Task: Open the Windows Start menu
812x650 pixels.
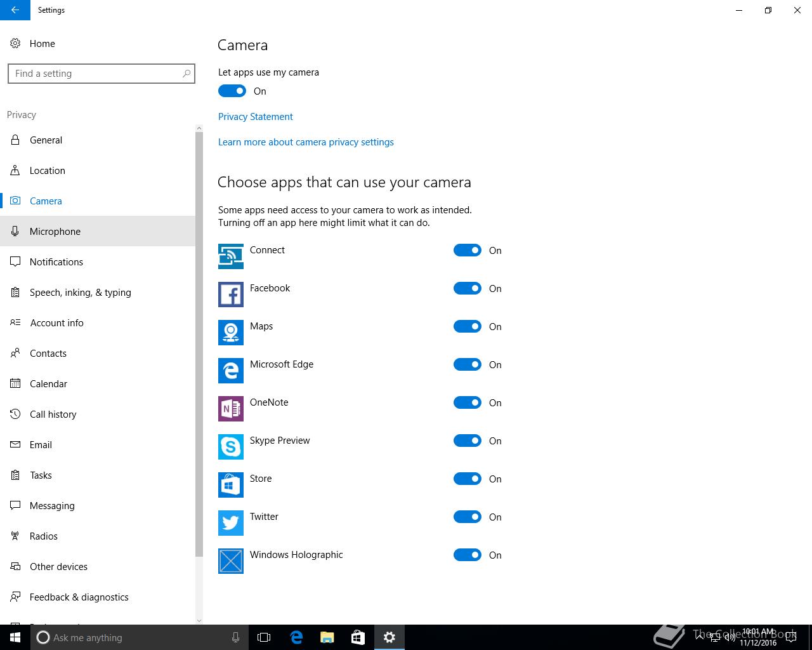Action: 15,637
